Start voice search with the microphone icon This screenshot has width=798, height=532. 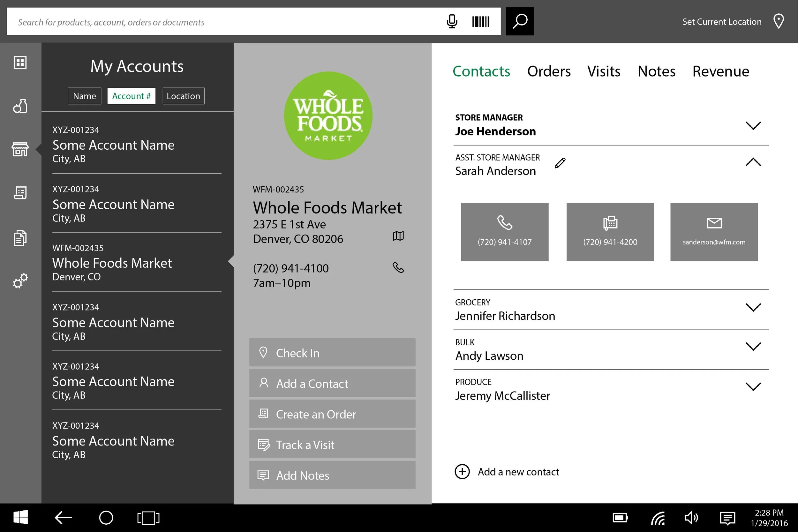452,21
